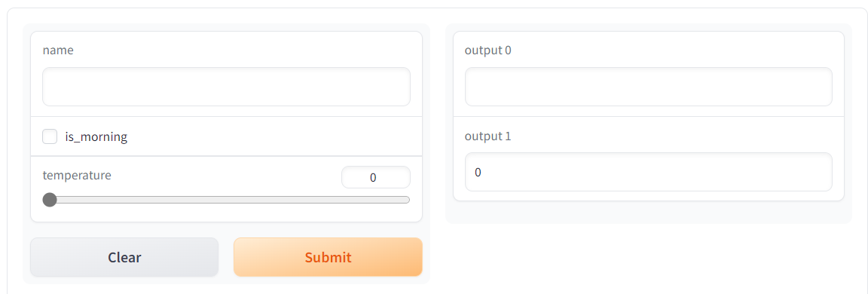Click temperature slider track at three quarters

(318, 200)
